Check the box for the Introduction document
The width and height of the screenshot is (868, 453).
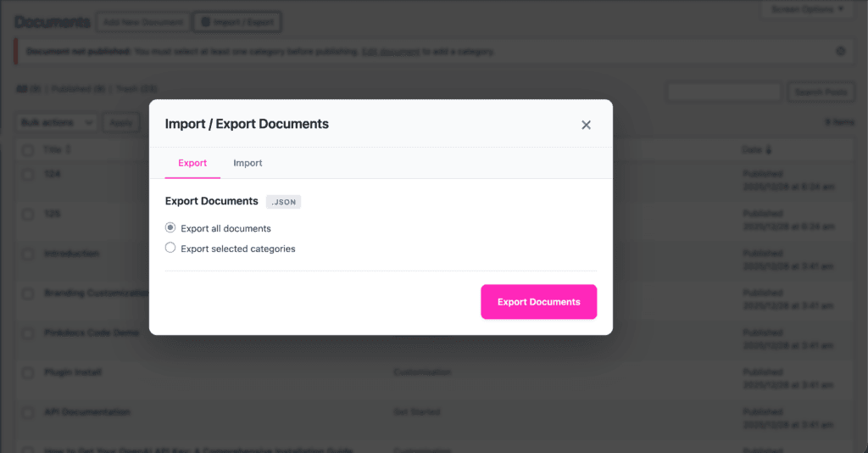(x=28, y=254)
